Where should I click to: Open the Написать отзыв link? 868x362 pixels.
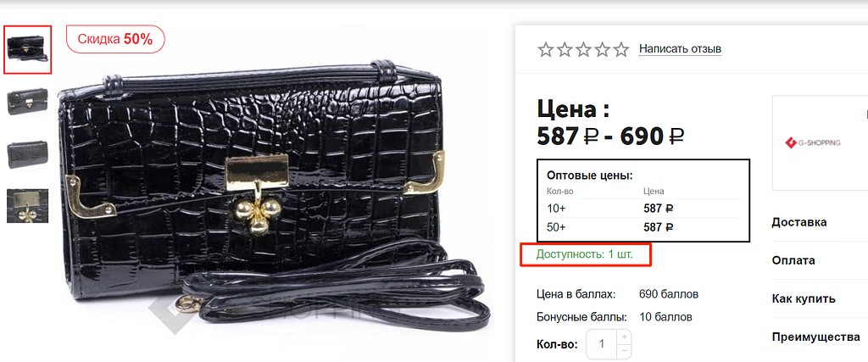point(681,49)
